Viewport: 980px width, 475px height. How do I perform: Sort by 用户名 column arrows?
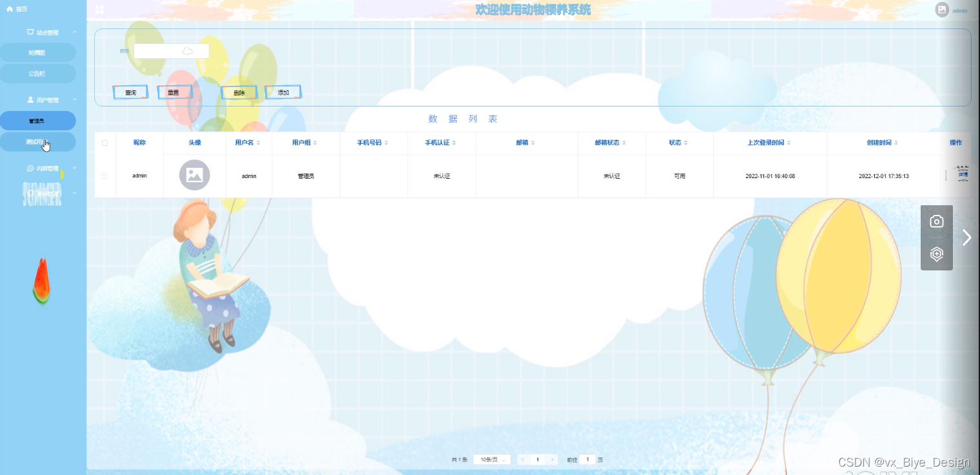tap(259, 143)
